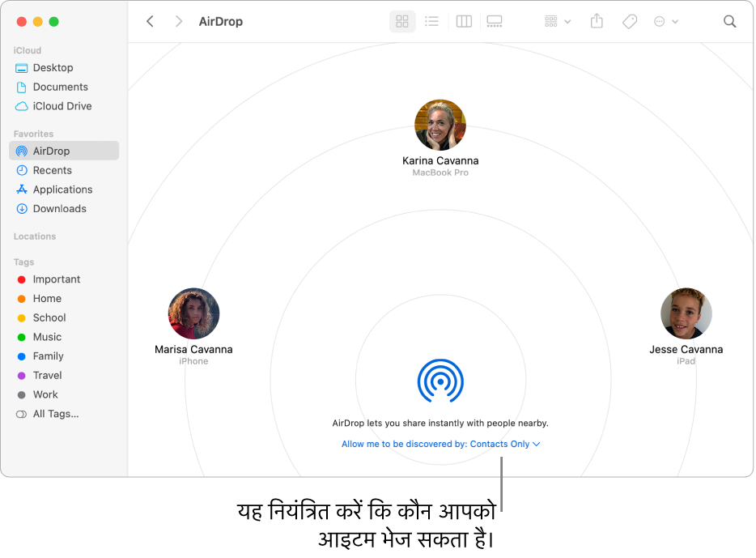Click the All Tags icon
The height and width of the screenshot is (558, 756).
[21, 415]
